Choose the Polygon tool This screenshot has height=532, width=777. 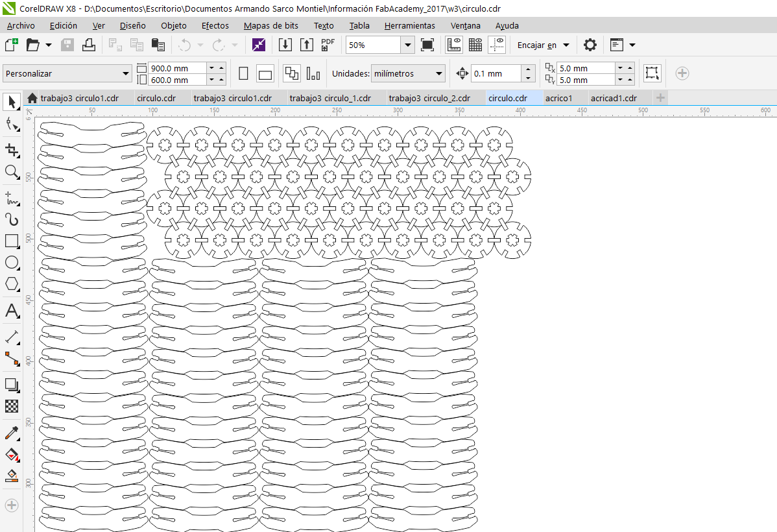click(x=12, y=285)
